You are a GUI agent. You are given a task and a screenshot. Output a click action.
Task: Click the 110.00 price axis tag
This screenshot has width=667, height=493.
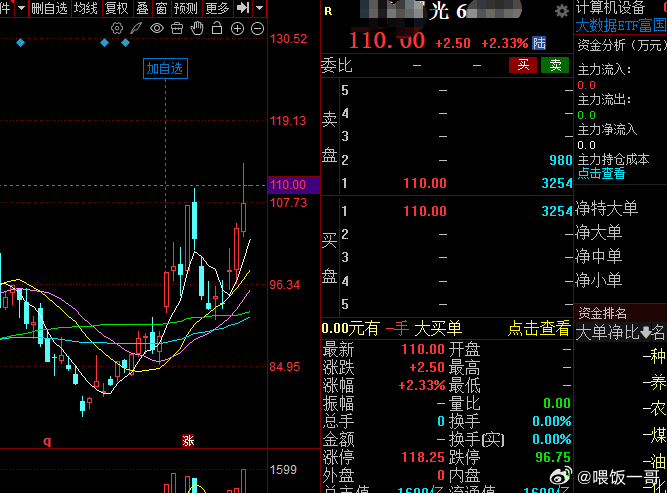(294, 185)
